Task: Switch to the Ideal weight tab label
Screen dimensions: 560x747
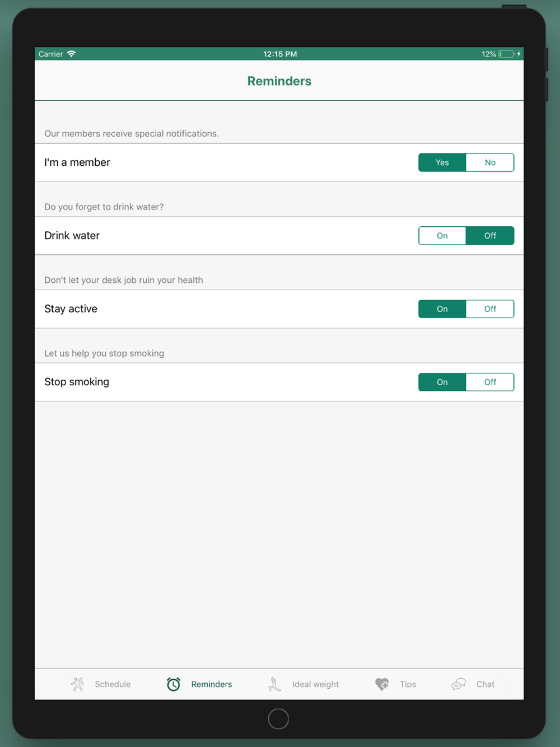Action: (315, 684)
